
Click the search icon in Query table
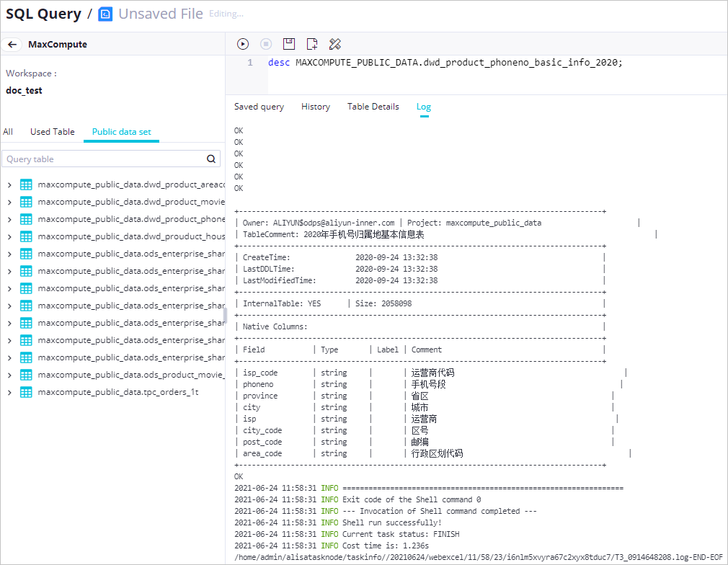[210, 159]
